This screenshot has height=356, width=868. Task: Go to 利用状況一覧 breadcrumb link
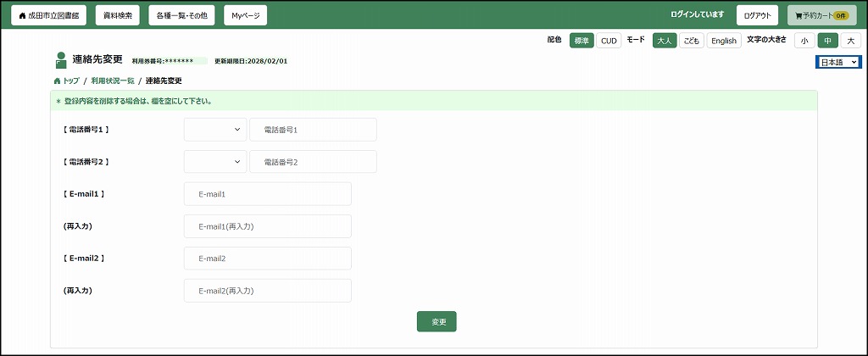coord(113,81)
